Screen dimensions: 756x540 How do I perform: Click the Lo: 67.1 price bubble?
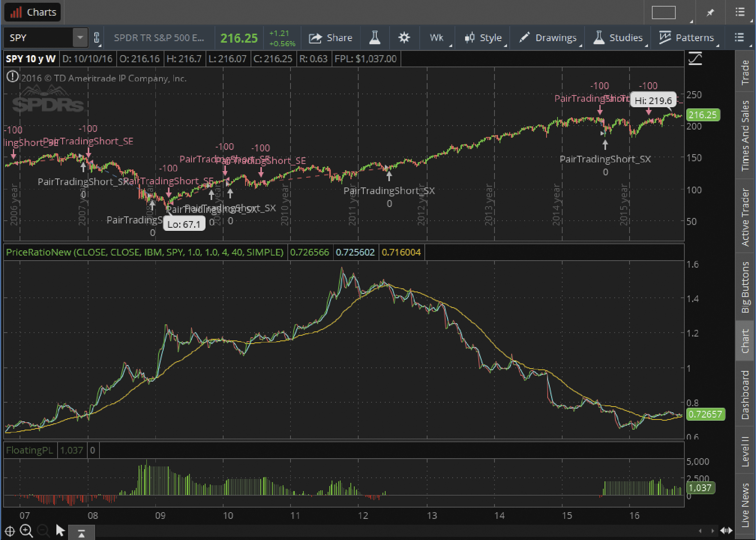tap(184, 224)
